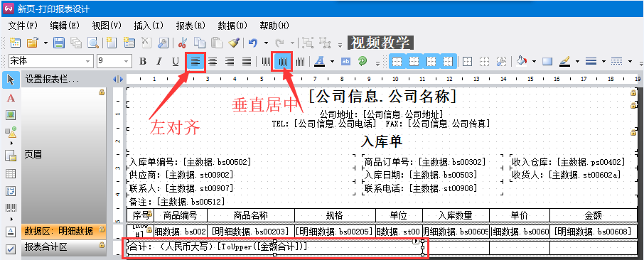Click the left align text icon
Image resolution: width=644 pixels, height=260 pixels.
point(195,62)
